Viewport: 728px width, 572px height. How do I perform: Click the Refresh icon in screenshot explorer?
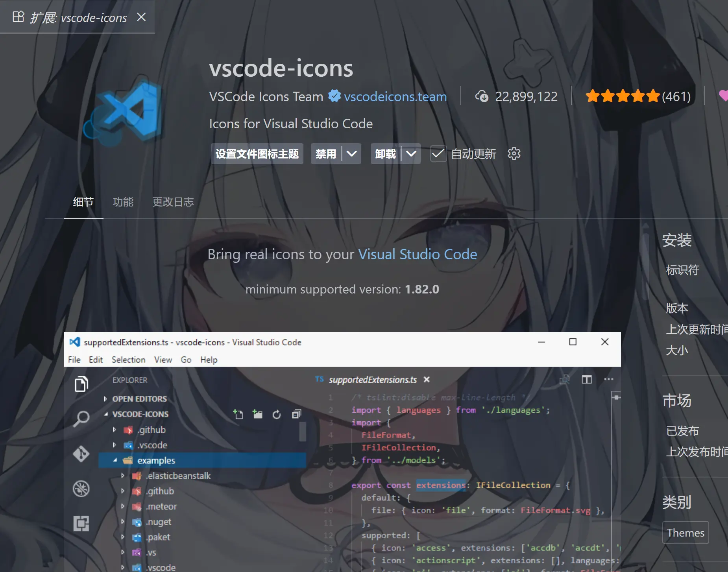click(x=277, y=414)
